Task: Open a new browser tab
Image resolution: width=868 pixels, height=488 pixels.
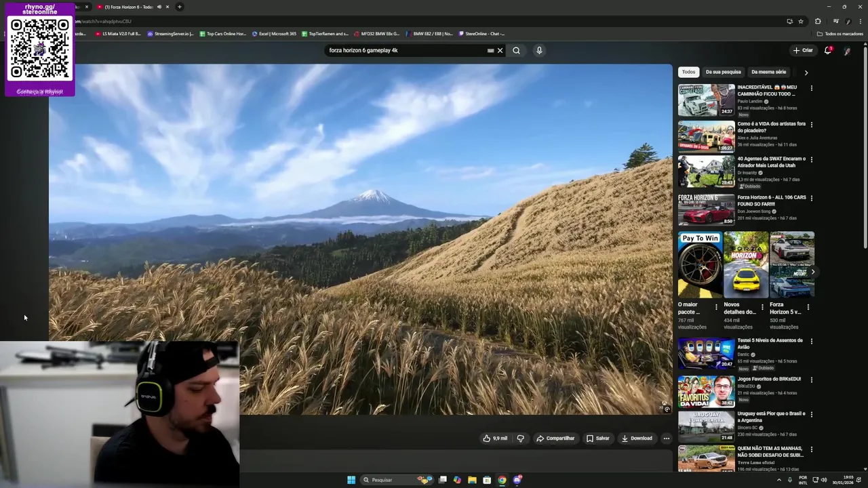Action: [x=179, y=7]
